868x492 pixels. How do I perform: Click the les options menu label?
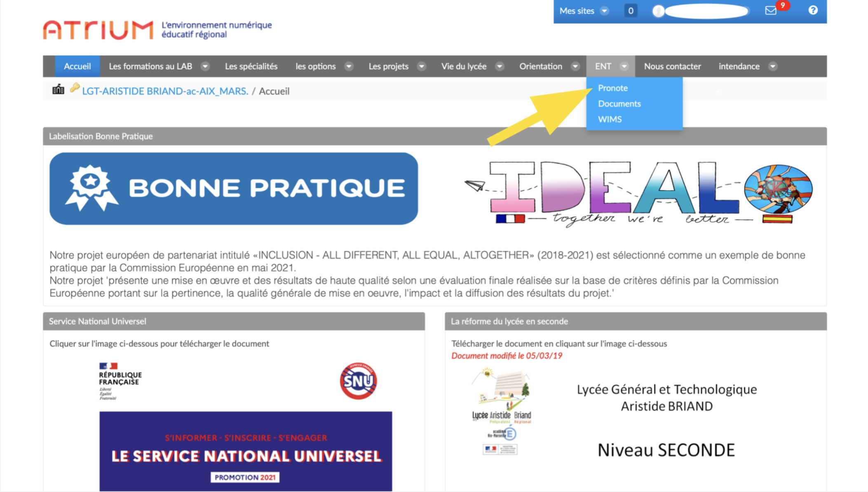tap(315, 66)
